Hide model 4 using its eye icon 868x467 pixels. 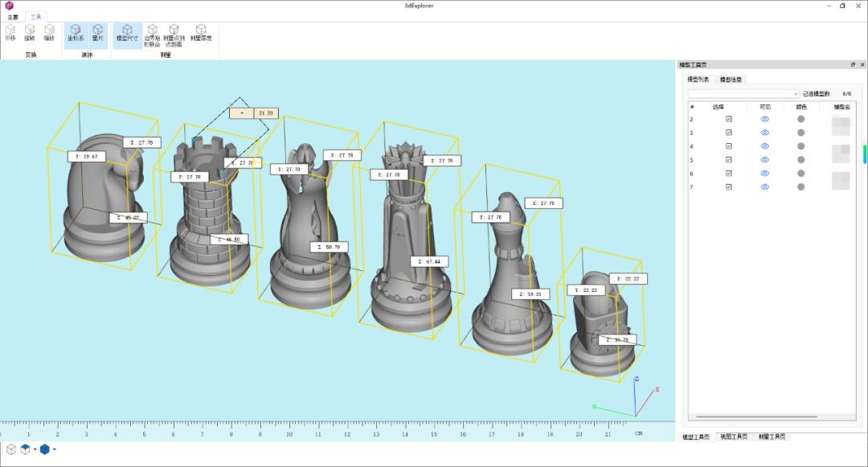765,146
